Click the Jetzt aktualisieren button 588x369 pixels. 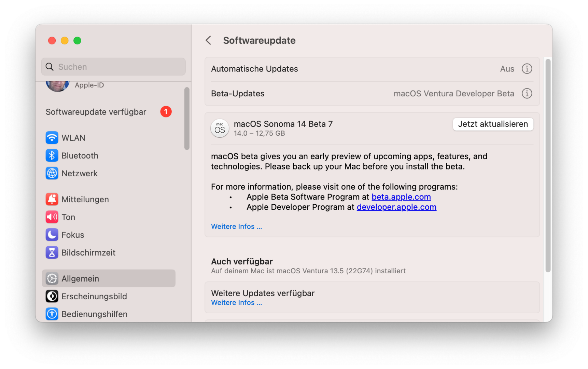point(493,124)
